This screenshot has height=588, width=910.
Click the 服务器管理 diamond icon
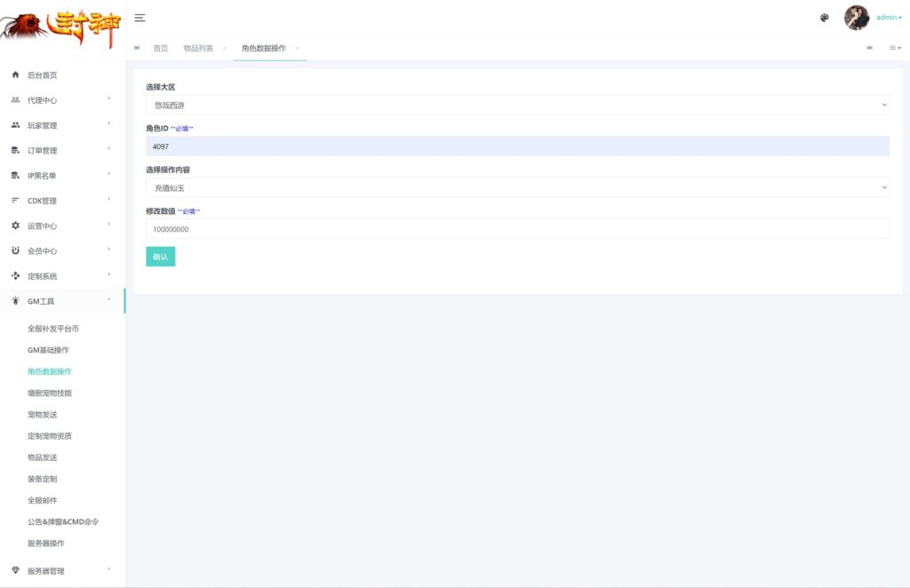(15, 570)
